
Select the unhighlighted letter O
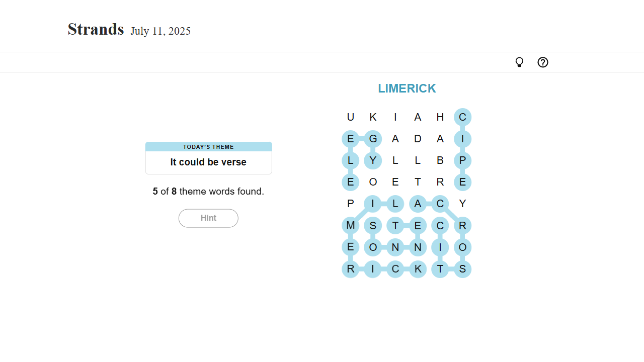coord(373,182)
